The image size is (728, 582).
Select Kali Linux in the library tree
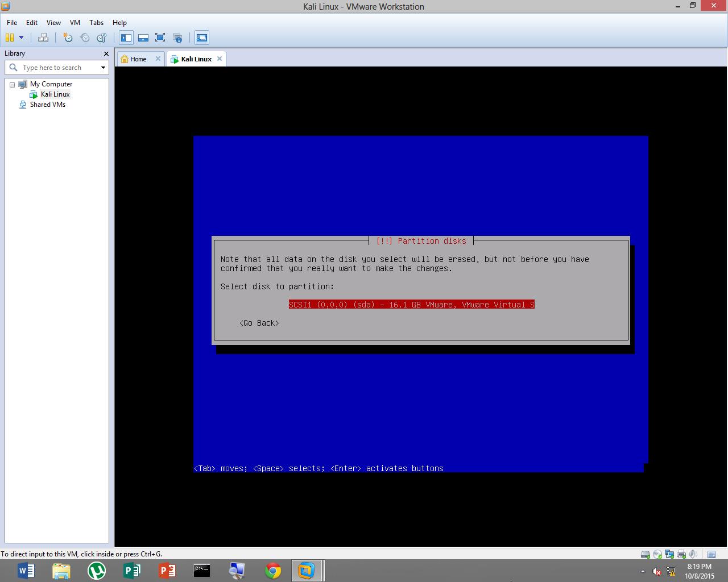(55, 94)
